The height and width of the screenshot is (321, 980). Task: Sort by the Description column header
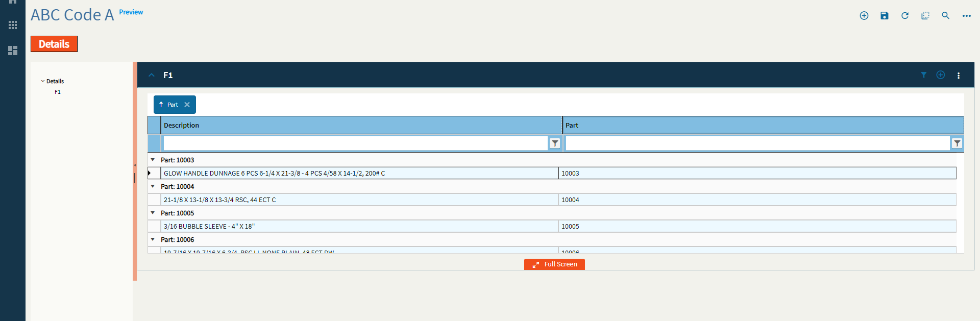point(361,125)
